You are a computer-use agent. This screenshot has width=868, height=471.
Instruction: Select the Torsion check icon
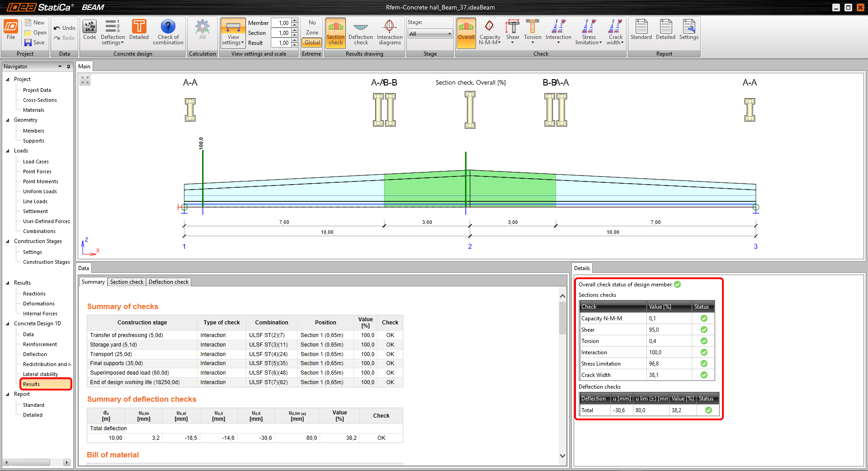532,31
